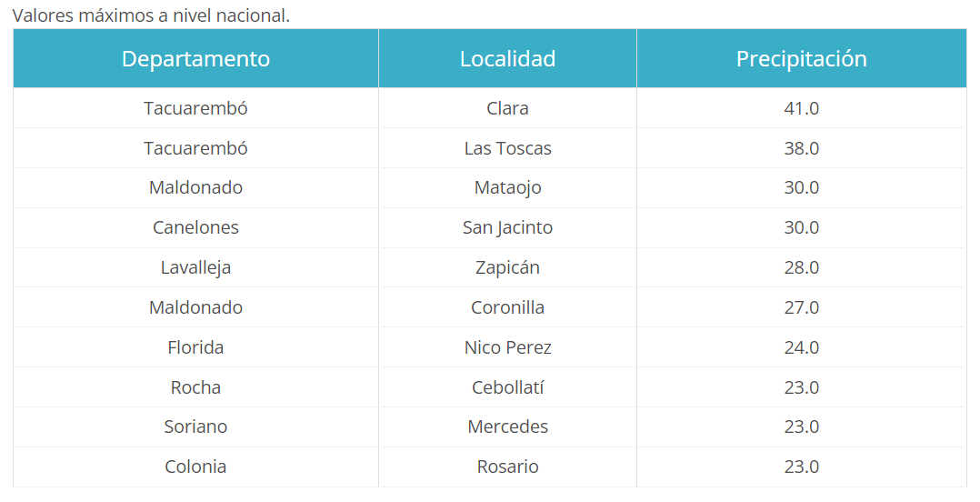Select the Rocha department cell
980x502 pixels.
(195, 388)
